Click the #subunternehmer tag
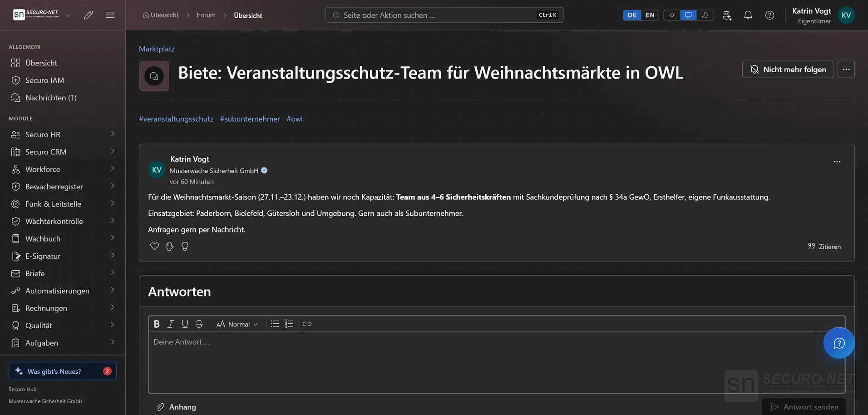This screenshot has height=415, width=868. tap(250, 119)
